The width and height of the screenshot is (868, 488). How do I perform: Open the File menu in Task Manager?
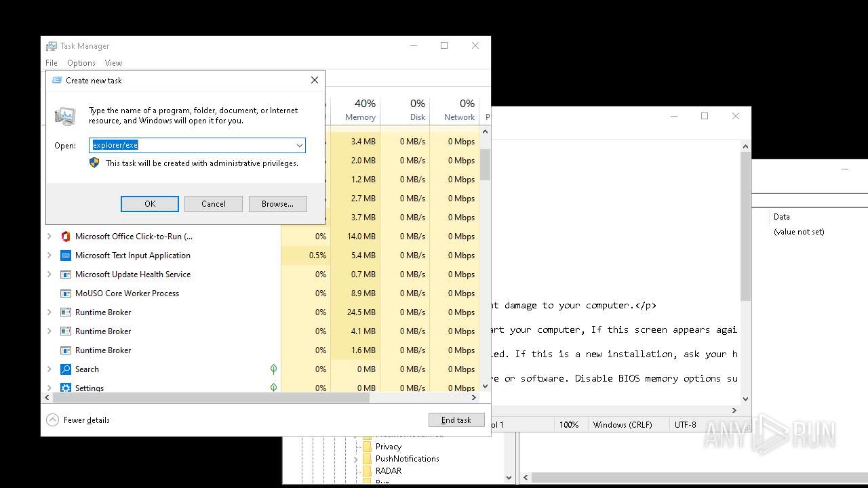tap(52, 63)
